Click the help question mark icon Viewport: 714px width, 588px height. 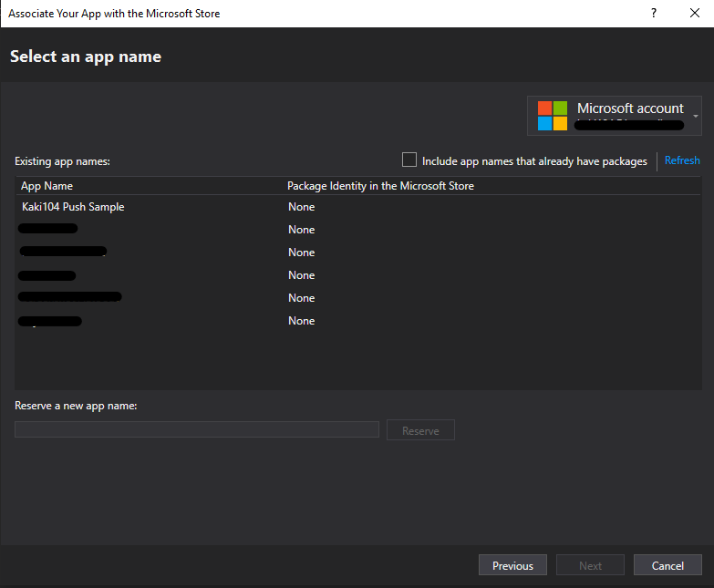tap(654, 13)
